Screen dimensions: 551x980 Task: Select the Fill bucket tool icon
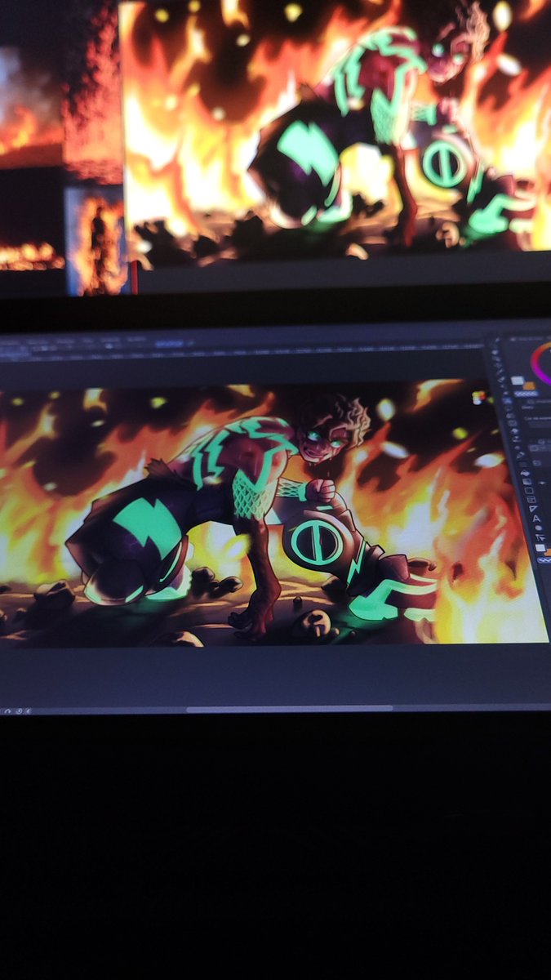click(x=525, y=473)
